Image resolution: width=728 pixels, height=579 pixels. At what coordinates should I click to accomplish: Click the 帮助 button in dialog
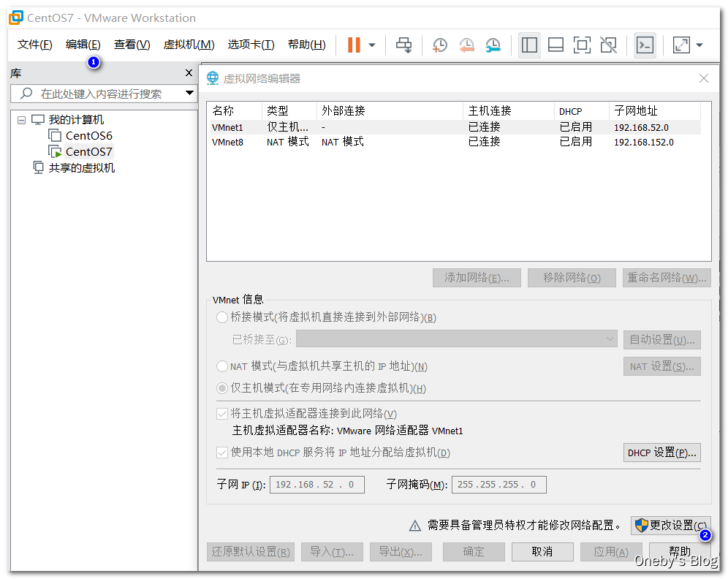pos(680,552)
